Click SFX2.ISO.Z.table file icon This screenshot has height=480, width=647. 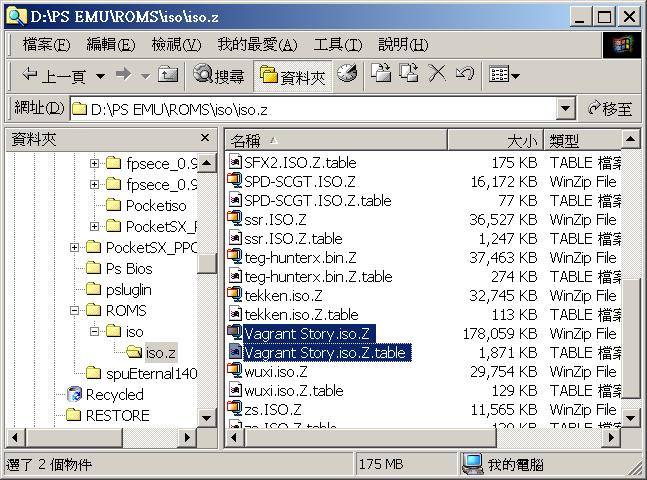[x=235, y=161]
